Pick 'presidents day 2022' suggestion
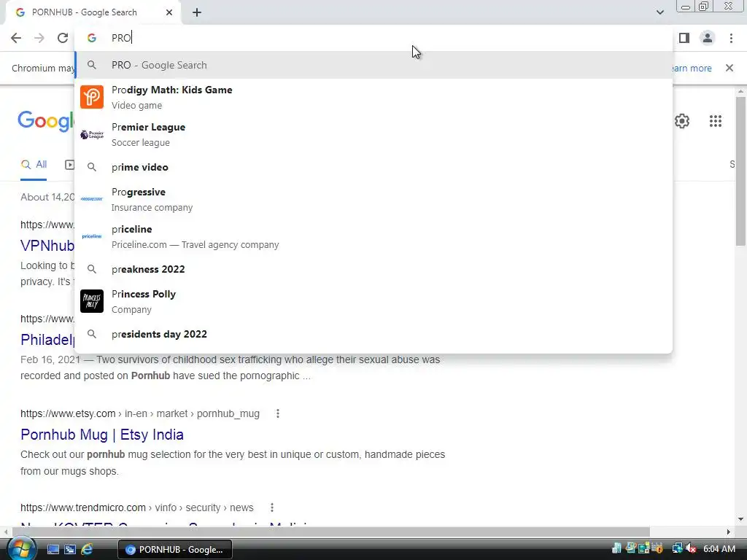 pyautogui.click(x=374, y=334)
